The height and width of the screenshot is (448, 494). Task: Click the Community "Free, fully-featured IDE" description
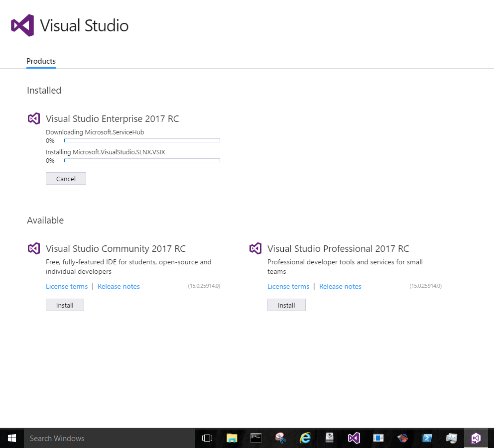tap(128, 267)
